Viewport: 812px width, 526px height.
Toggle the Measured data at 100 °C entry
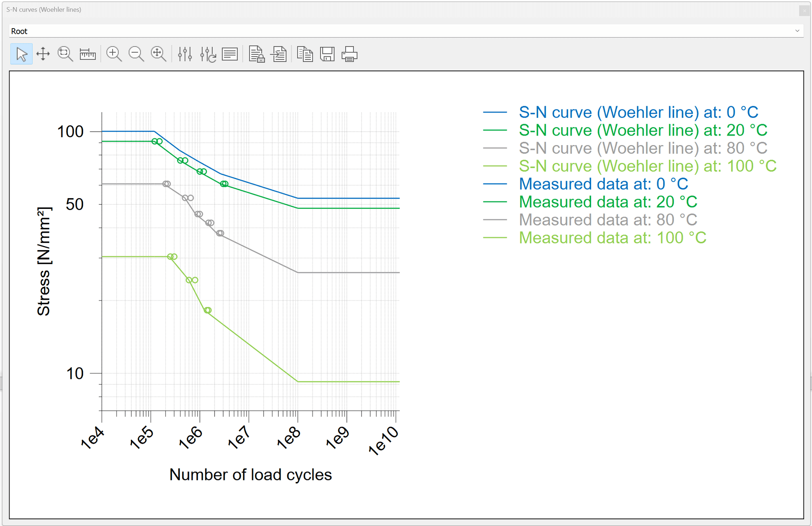click(x=613, y=237)
